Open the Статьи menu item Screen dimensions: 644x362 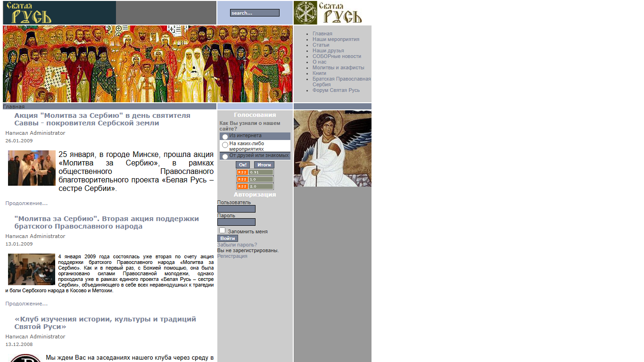[321, 45]
